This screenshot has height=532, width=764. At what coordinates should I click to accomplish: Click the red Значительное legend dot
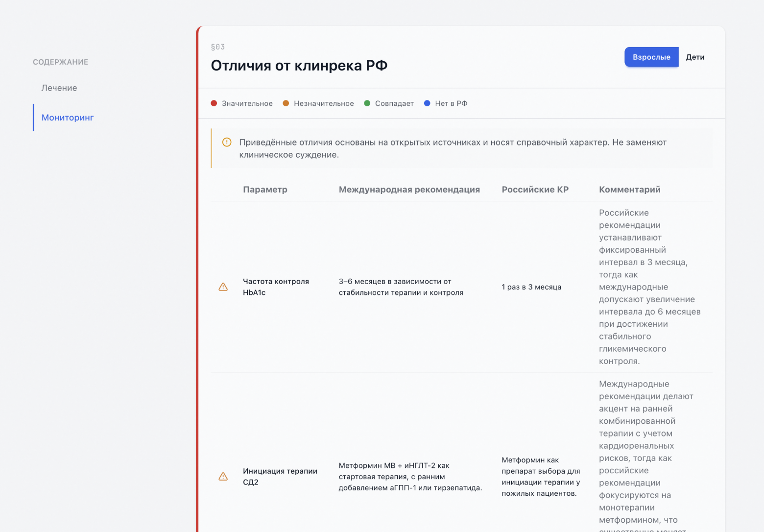click(214, 103)
